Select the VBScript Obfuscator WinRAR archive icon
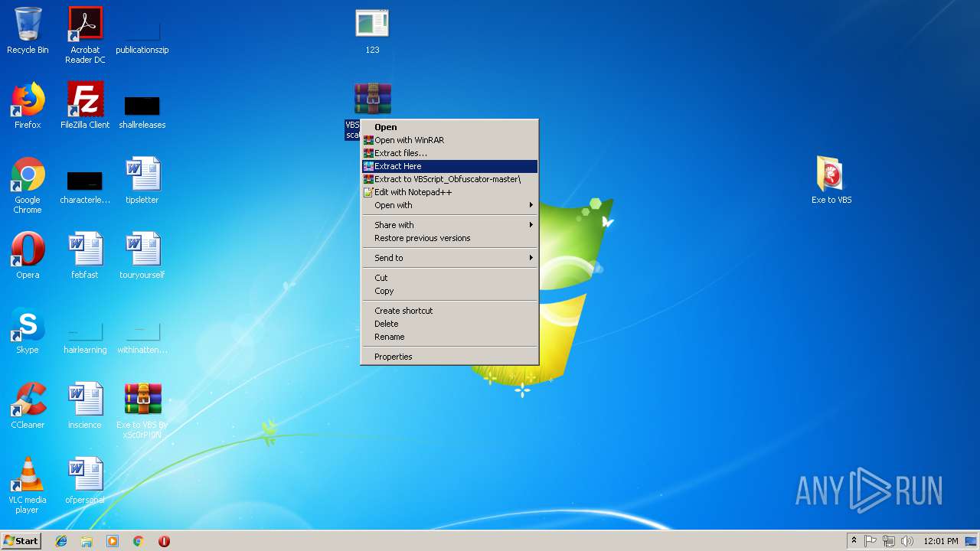This screenshot has height=551, width=980. pos(373,99)
